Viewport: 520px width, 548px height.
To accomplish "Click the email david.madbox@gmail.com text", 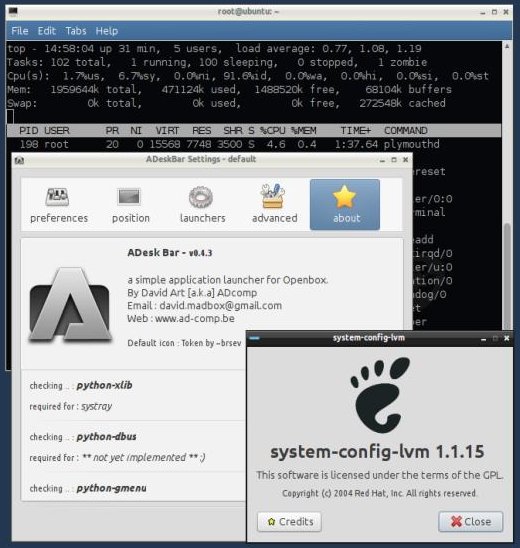I will coord(221,306).
